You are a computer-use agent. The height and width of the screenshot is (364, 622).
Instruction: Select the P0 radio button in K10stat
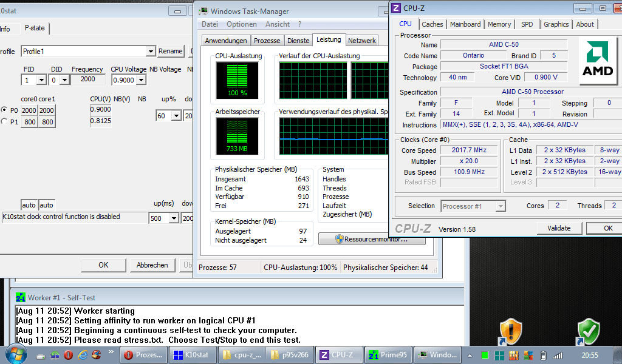[4, 110]
